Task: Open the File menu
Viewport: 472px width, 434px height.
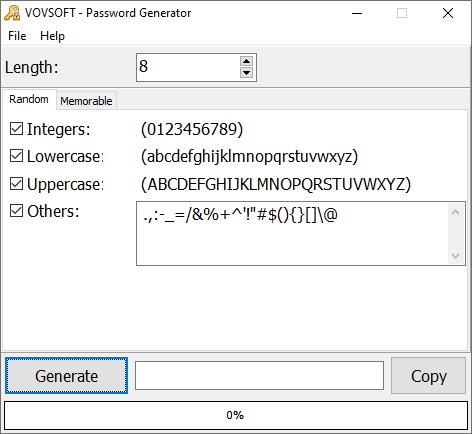Action: (17, 36)
